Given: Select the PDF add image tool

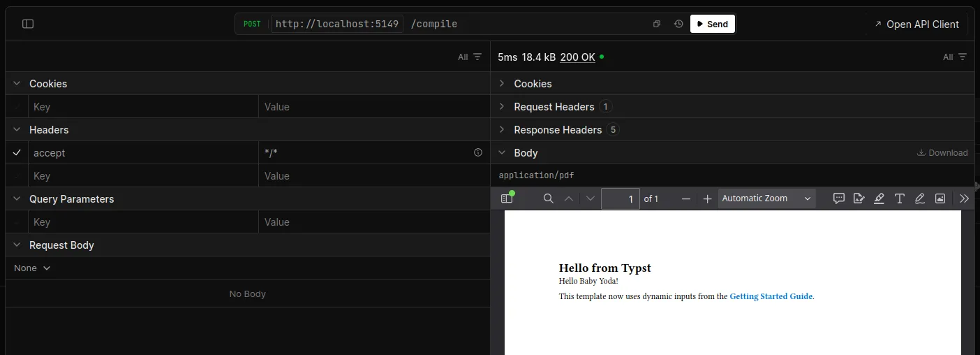Looking at the screenshot, I should pyautogui.click(x=940, y=198).
